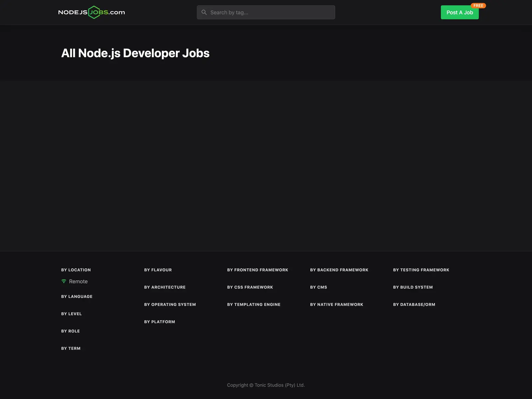Select the BY TERM footer heading
Image resolution: width=532 pixels, height=399 pixels.
coord(71,348)
